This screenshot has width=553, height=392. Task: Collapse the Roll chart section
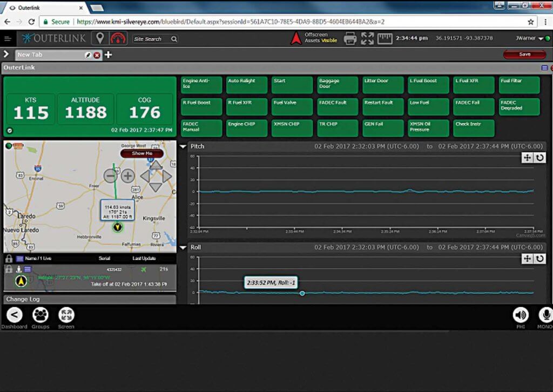[x=183, y=247]
